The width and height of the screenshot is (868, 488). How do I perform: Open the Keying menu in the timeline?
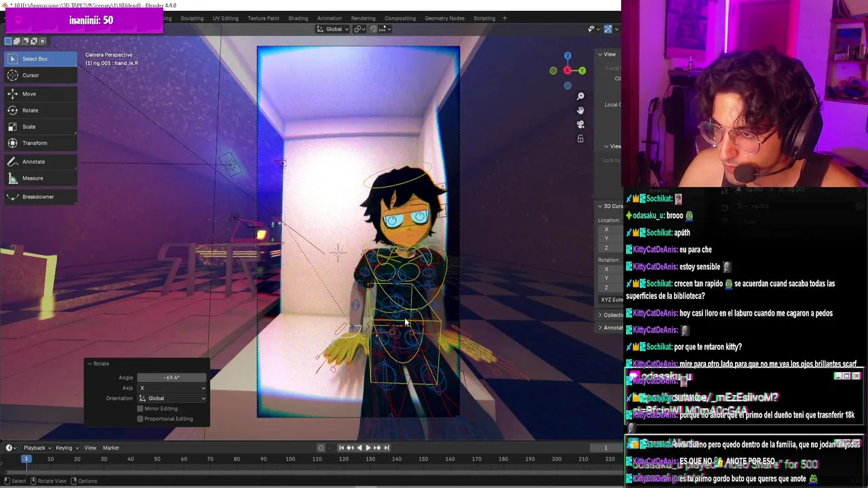click(66, 447)
